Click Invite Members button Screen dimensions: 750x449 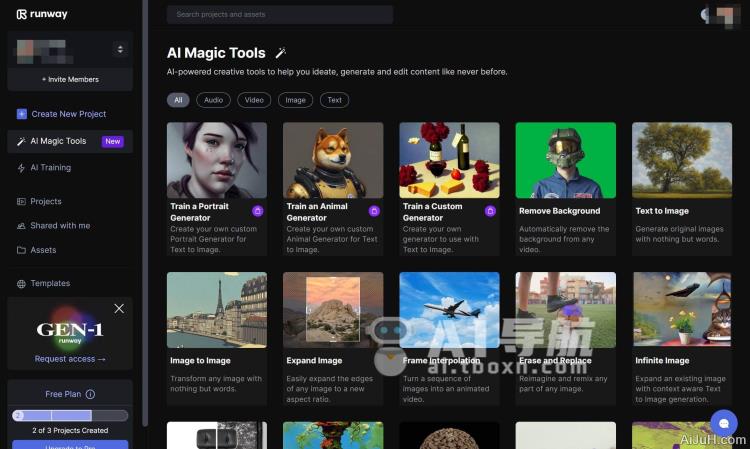pyautogui.click(x=70, y=79)
